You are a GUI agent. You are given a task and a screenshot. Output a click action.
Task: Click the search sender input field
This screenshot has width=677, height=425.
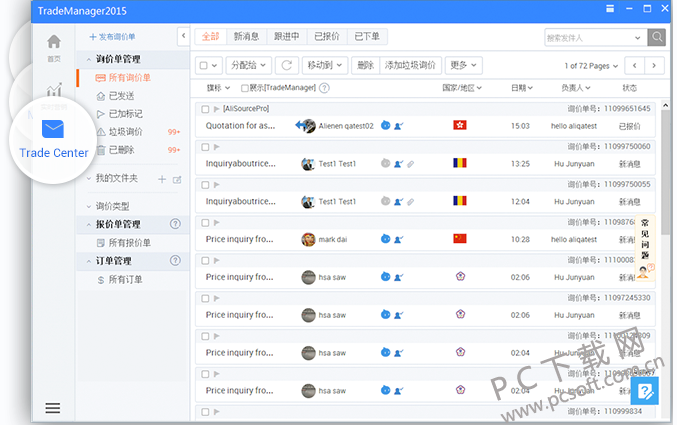point(596,38)
